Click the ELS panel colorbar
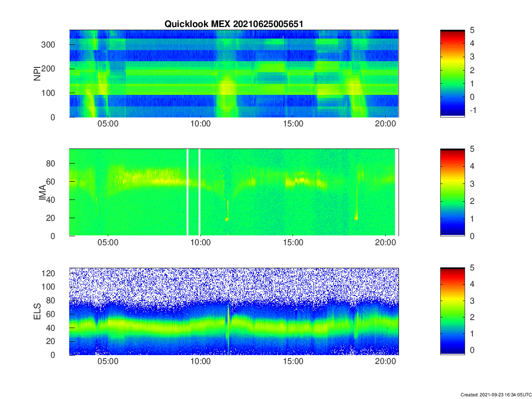 click(452, 311)
